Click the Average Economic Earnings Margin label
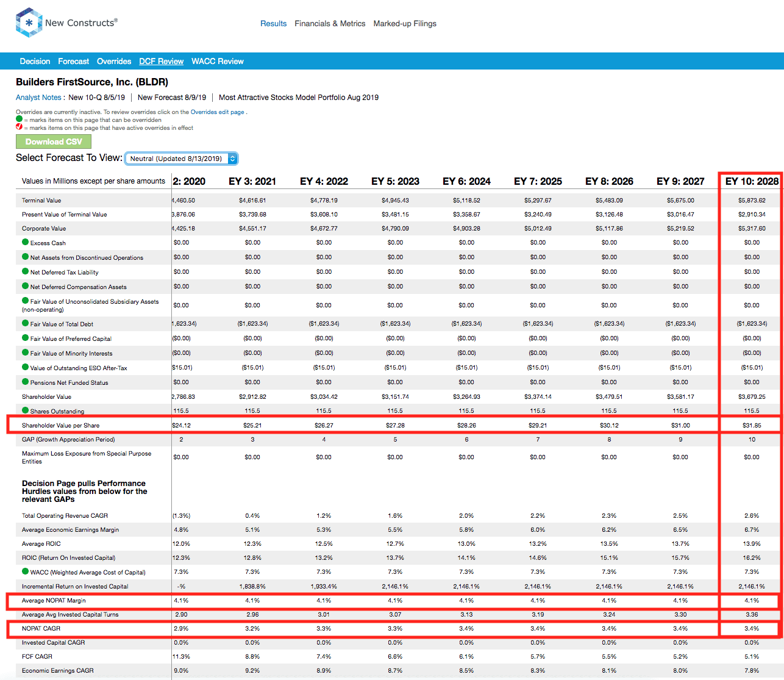The height and width of the screenshot is (680, 784). click(70, 530)
